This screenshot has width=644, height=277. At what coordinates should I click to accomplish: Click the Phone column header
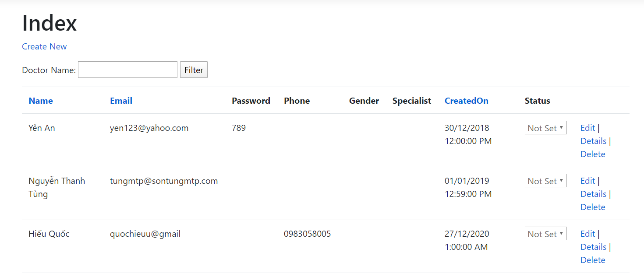297,101
